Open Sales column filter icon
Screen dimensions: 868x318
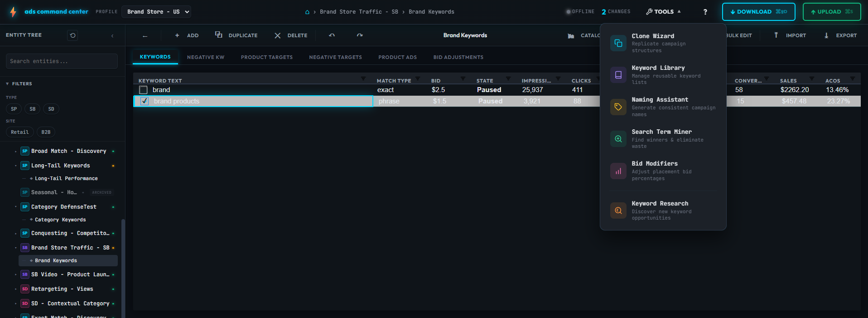pyautogui.click(x=812, y=79)
